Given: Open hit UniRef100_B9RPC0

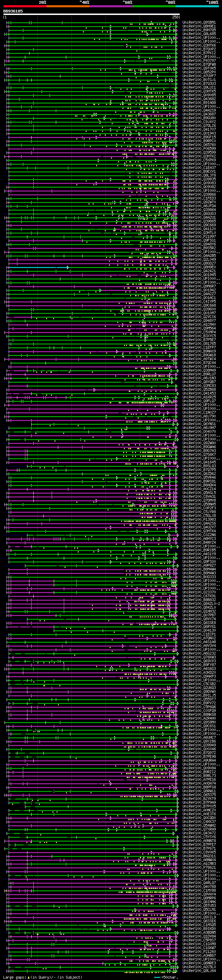Looking at the screenshot, I should tap(199, 141).
